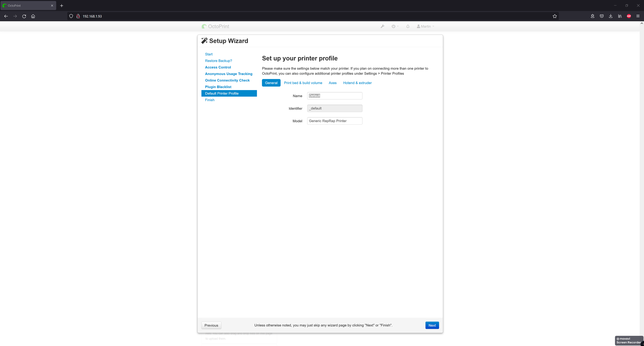Click the printer profile Model field
Viewport: 644px width, 346px height.
coord(334,121)
